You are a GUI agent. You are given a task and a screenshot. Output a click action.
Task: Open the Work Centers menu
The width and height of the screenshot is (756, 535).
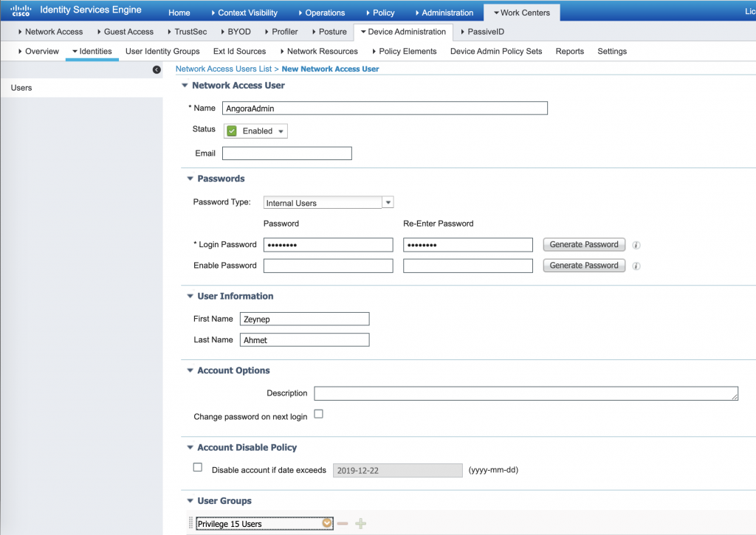[522, 13]
